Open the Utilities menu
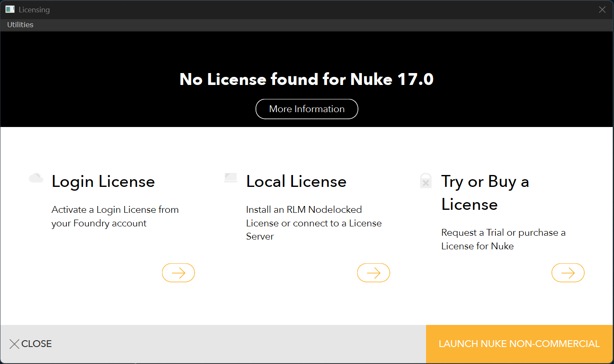Image resolution: width=614 pixels, height=364 pixels. tap(20, 25)
